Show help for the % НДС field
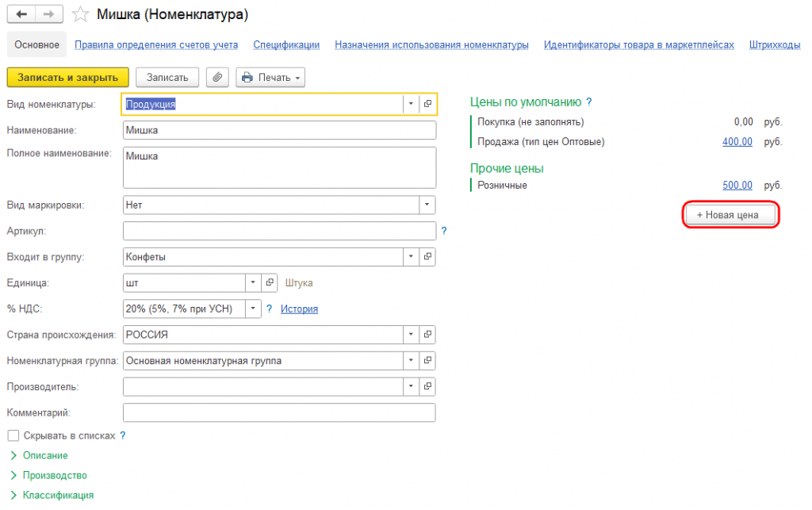This screenshot has height=510, width=812. tap(269, 309)
